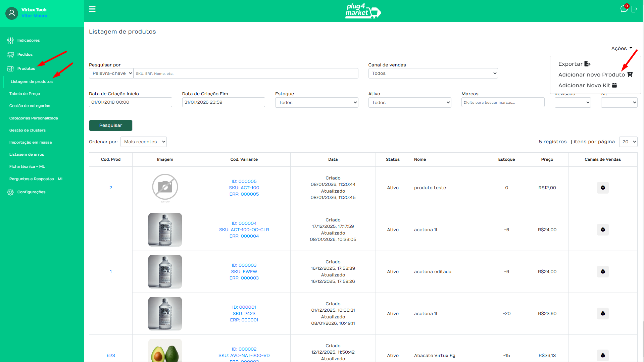Open the Ordenar por Mais recentes dropdown
The image size is (644, 362).
pos(143,142)
